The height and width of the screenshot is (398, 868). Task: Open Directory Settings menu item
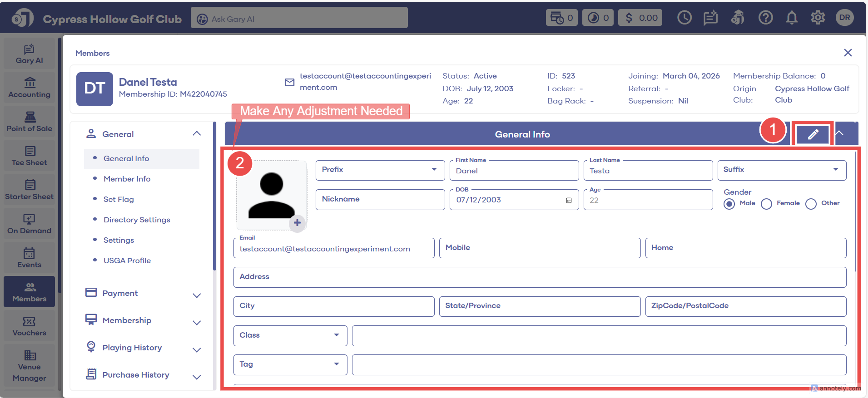[137, 220]
